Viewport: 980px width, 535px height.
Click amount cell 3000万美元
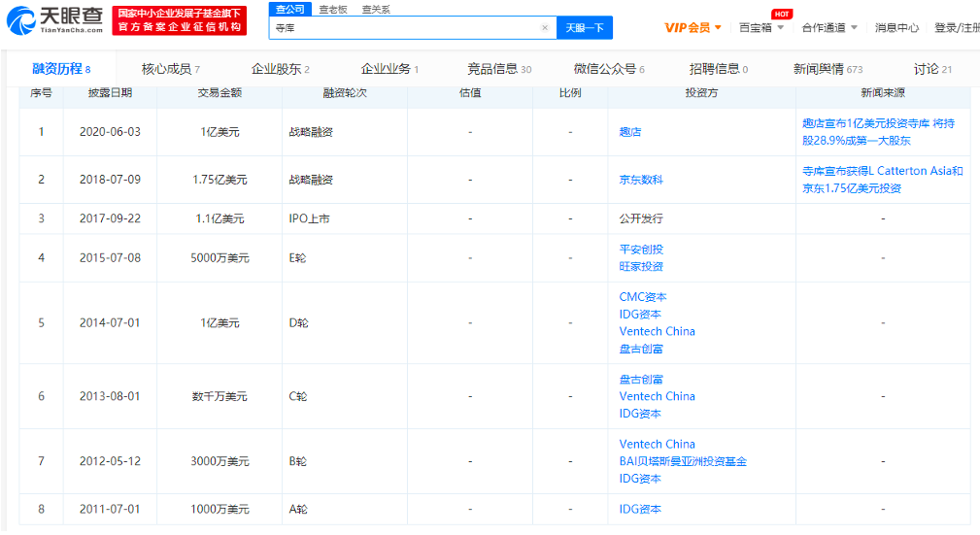pyautogui.click(x=220, y=461)
